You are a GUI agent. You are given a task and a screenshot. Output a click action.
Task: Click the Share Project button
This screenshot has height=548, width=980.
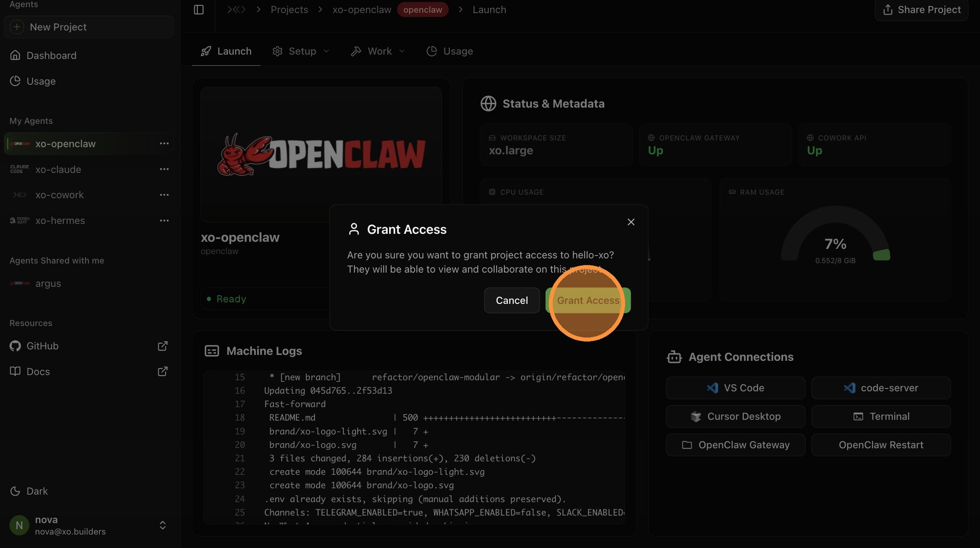[921, 9]
